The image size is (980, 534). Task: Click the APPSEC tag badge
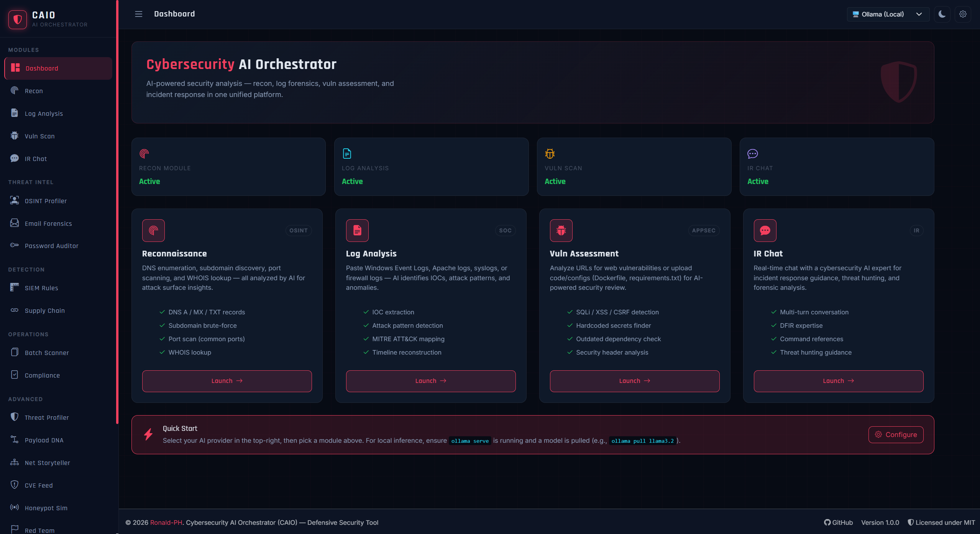coord(704,230)
